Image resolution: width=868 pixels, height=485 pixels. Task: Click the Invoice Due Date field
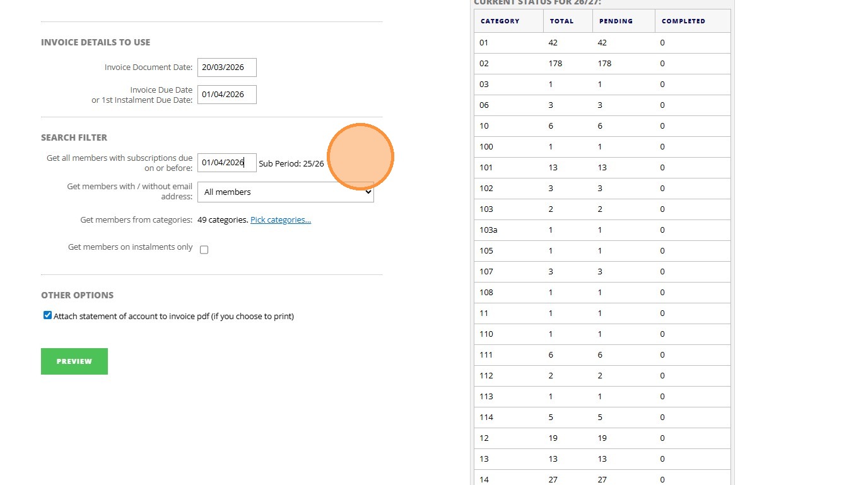[x=226, y=95]
